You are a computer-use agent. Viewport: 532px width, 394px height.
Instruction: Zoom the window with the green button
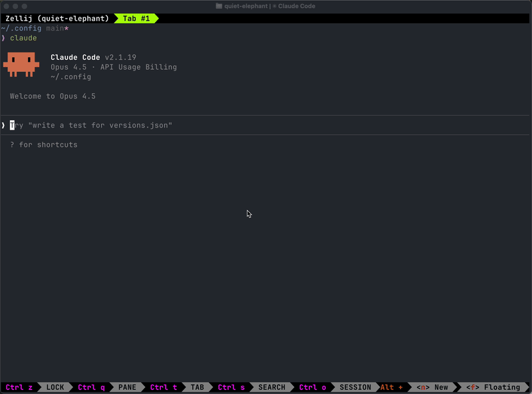[x=24, y=6]
